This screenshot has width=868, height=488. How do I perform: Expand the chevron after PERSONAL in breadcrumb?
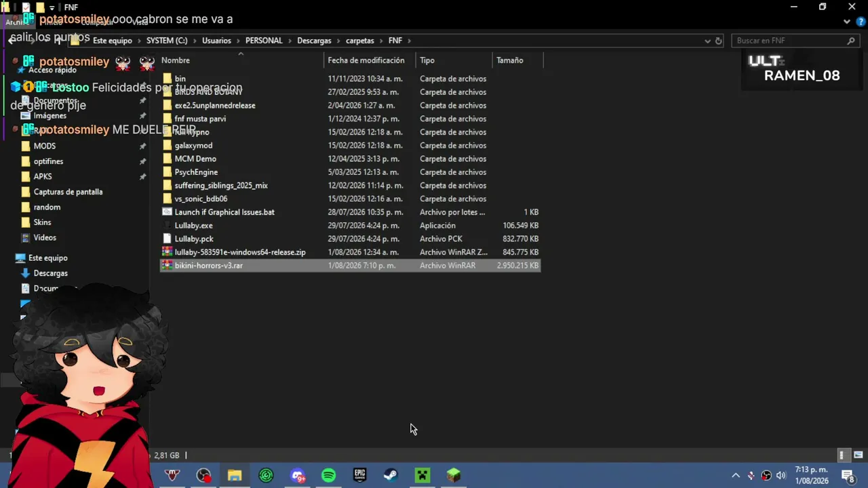pos(290,41)
